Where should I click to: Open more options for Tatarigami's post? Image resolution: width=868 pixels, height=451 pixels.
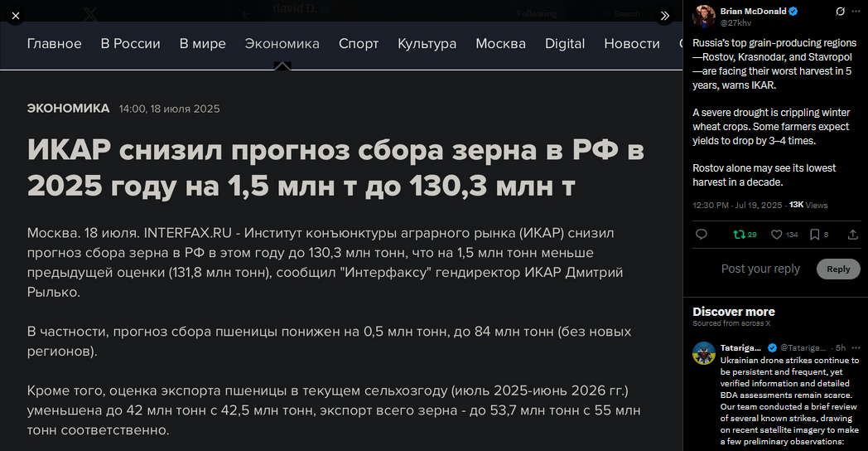(856, 348)
